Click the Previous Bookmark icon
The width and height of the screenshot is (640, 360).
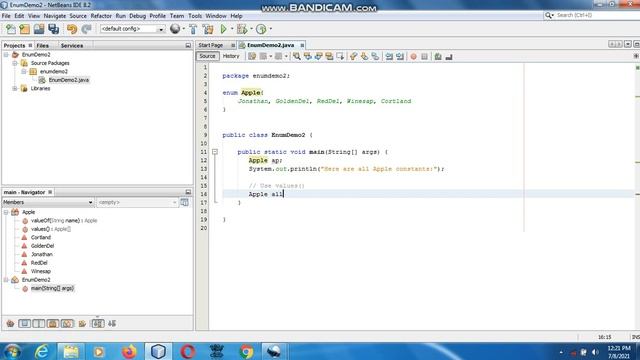(353, 56)
